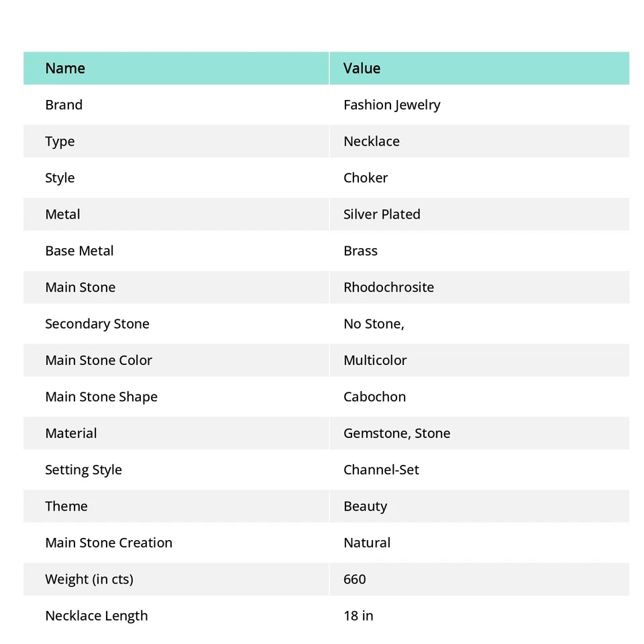Select the Multicolor stone color value
The width and height of the screenshot is (644, 644).
(375, 360)
